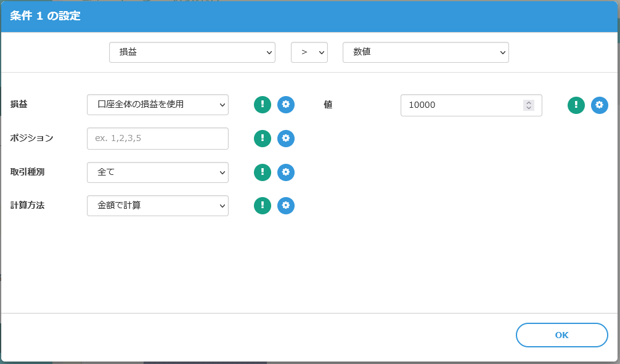
Task: Click the green info icon beside 値 field
Action: 576,105
